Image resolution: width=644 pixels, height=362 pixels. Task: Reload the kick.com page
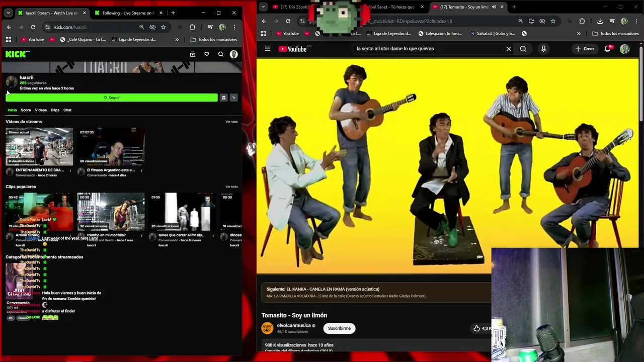[x=33, y=27]
